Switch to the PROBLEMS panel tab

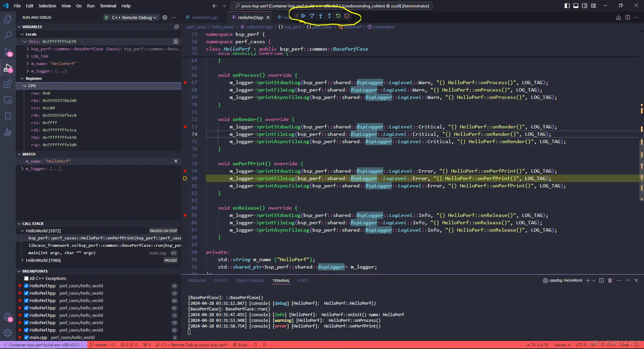[197, 281]
